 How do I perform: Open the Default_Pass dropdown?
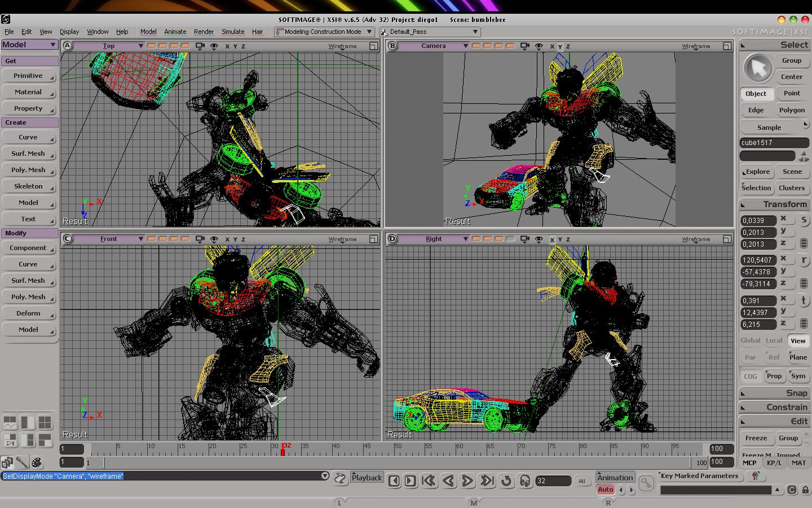point(430,32)
